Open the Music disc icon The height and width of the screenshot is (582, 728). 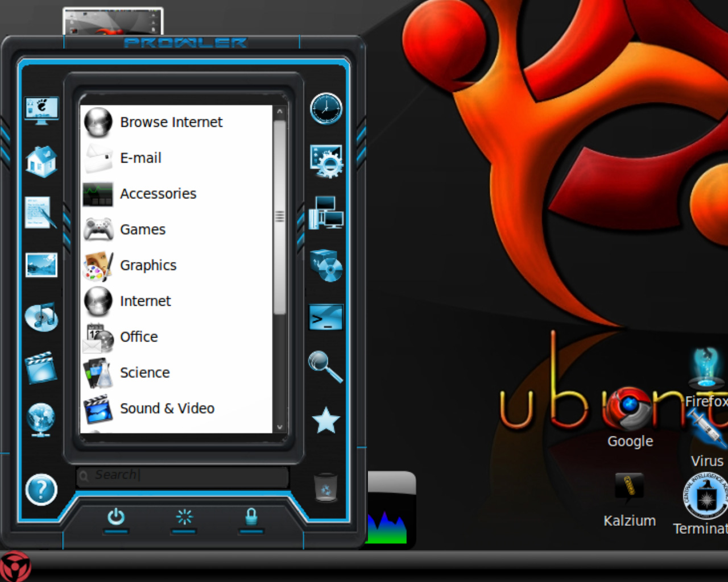[x=42, y=317]
